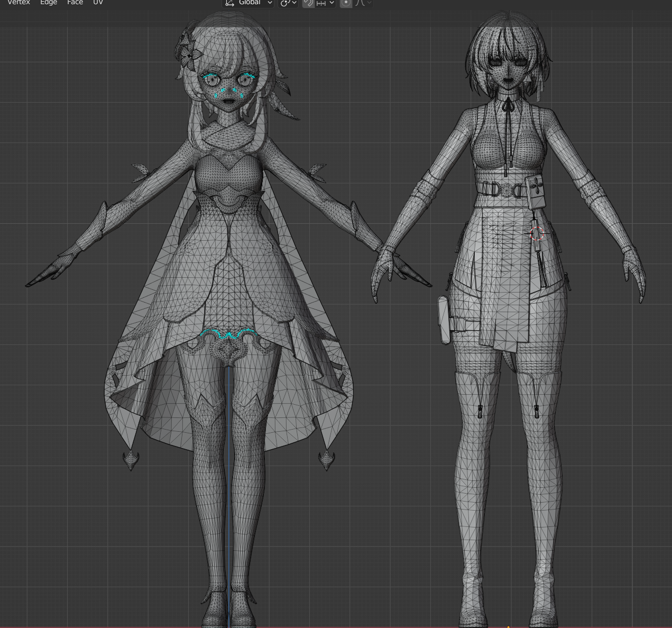Screen dimensions: 672x628
Task: Click the 3D cursor on the right model
Action: pyautogui.click(x=537, y=233)
